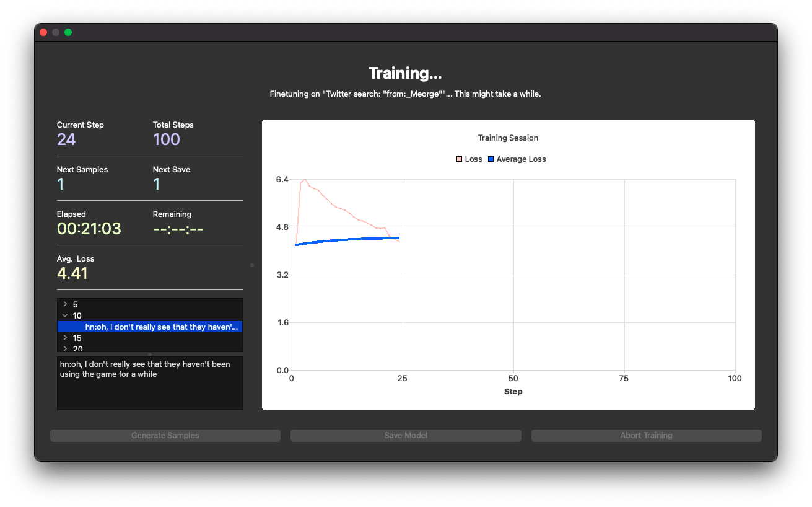Click the yellow minimize traffic light
Image resolution: width=812 pixels, height=507 pixels.
click(56, 32)
